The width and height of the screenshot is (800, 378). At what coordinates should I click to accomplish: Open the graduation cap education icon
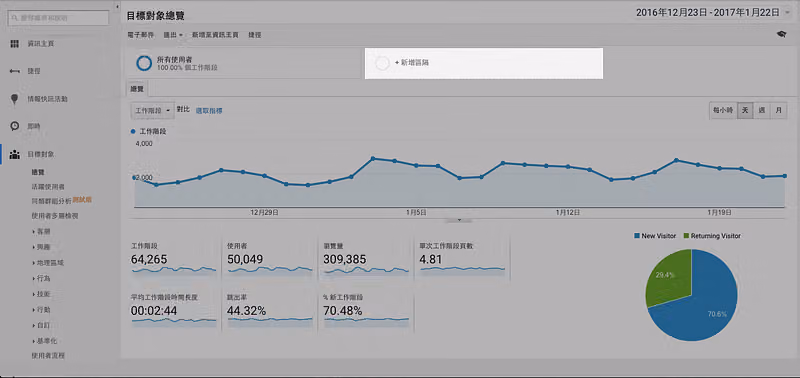[x=781, y=35]
